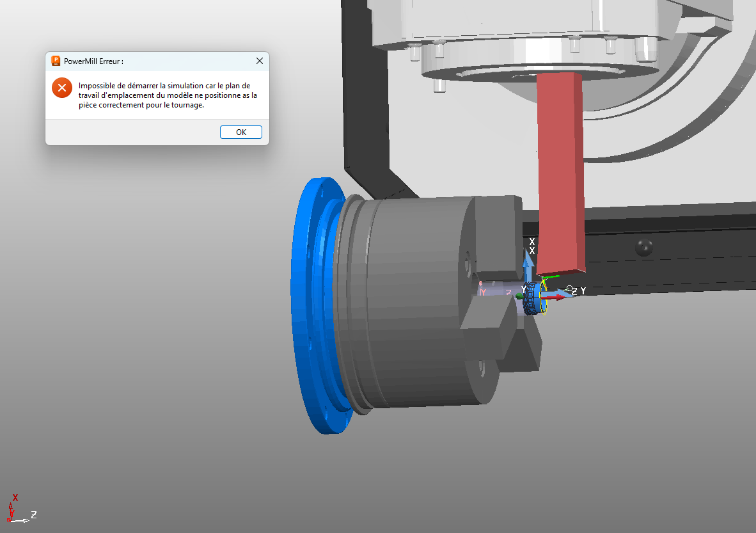Click the red Z axis arrow on workplane
This screenshot has height=533, width=756.
[558, 297]
